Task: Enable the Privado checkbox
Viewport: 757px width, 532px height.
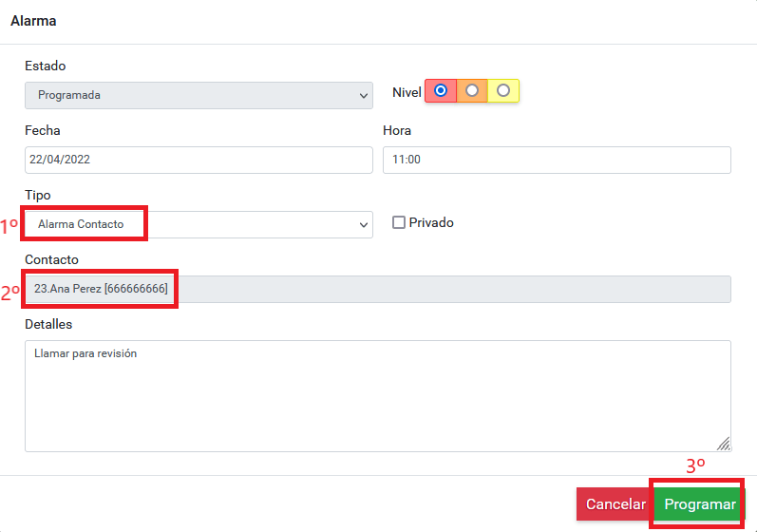Action: pyautogui.click(x=399, y=222)
